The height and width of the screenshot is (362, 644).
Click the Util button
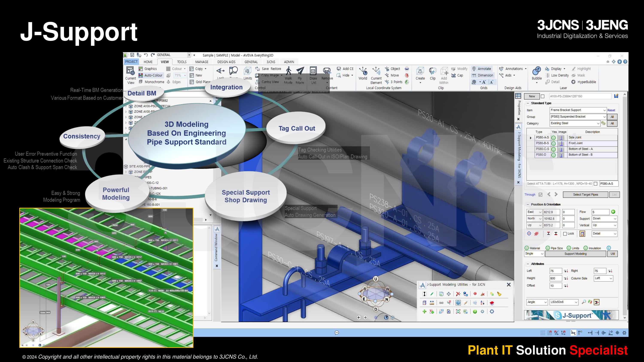[612, 254]
